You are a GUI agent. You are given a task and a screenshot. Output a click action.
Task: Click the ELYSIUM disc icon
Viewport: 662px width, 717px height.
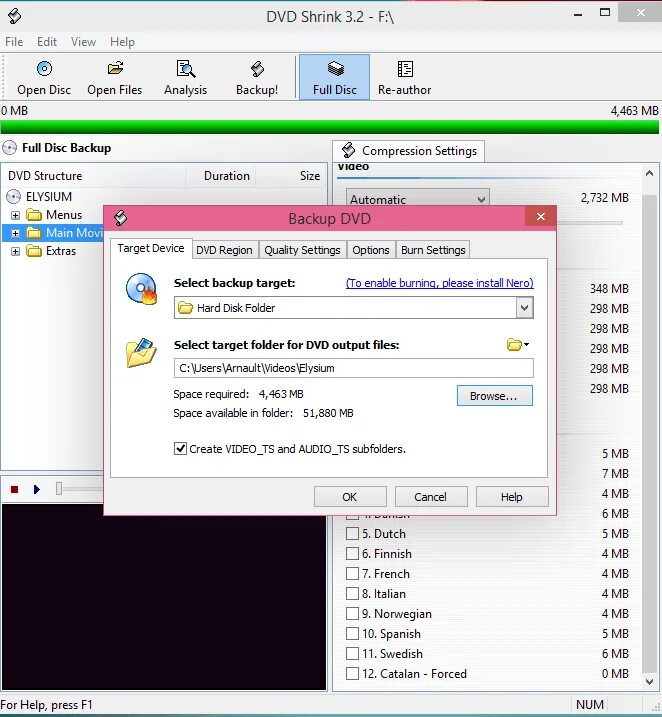click(14, 197)
